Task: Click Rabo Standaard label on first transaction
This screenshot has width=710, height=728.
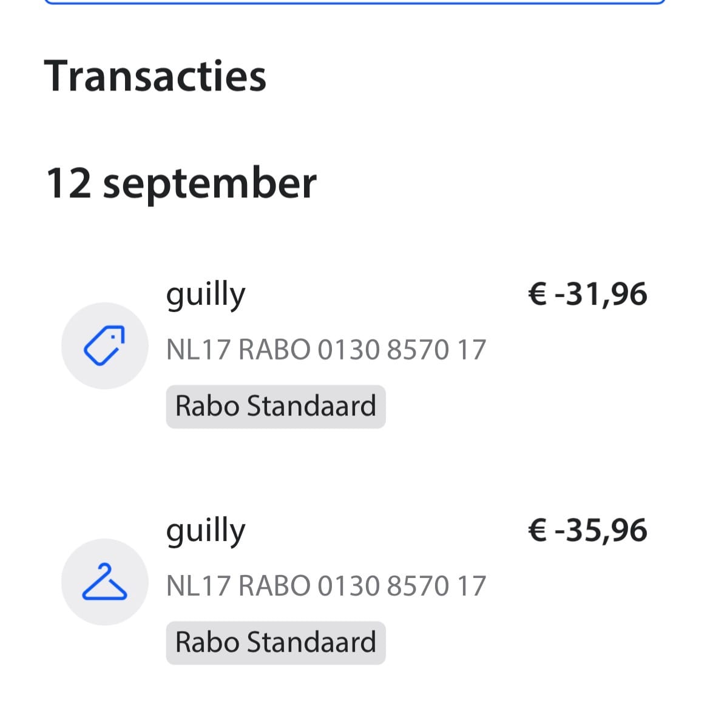Action: [x=276, y=407]
